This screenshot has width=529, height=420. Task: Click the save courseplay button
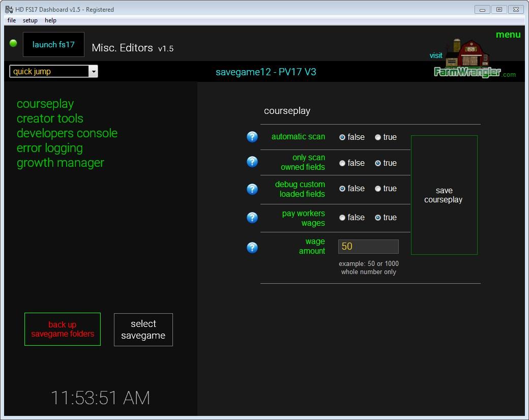pyautogui.click(x=444, y=195)
